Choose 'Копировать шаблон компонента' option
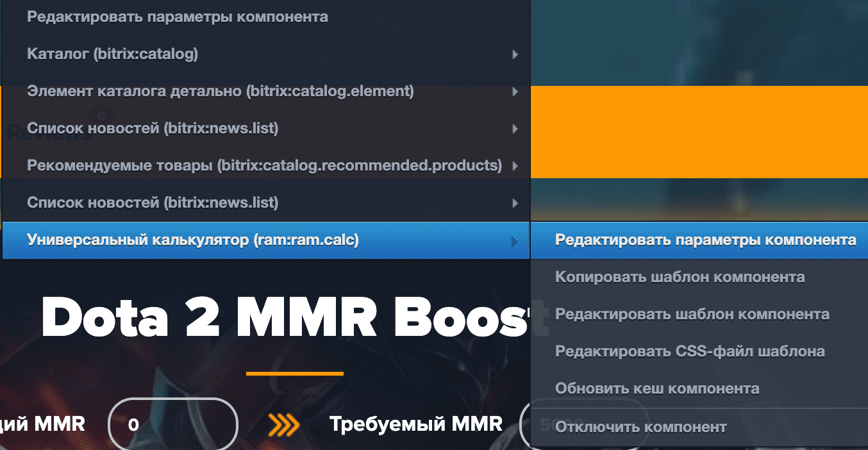Viewport: 868px width, 450px height. 699,278
